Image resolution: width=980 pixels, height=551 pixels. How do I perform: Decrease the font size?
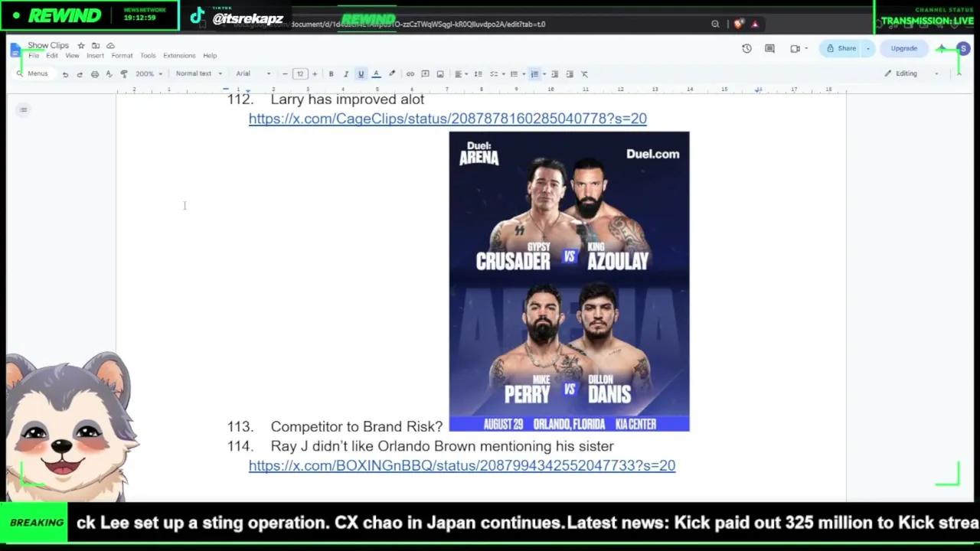[x=285, y=74]
